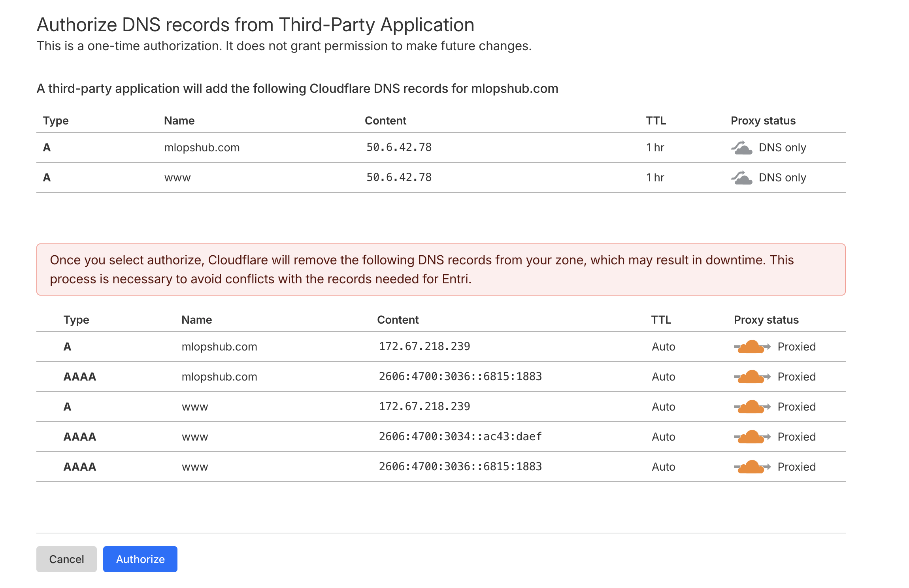The width and height of the screenshot is (909, 588).
Task: Click the 'AAAA' type in the ac43:daef row
Action: [x=80, y=437]
